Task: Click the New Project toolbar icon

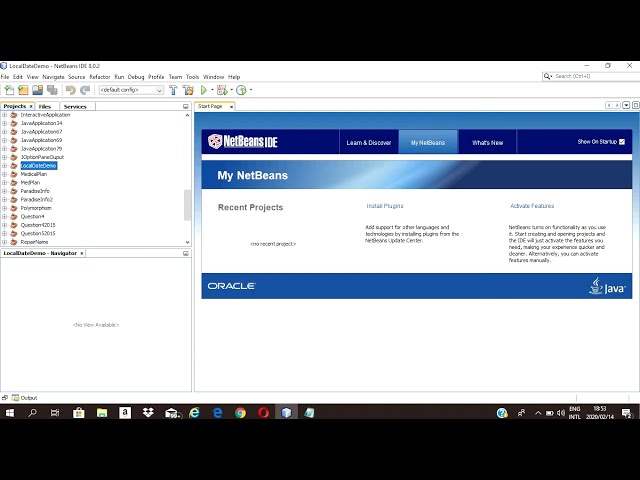Action: tap(23, 90)
